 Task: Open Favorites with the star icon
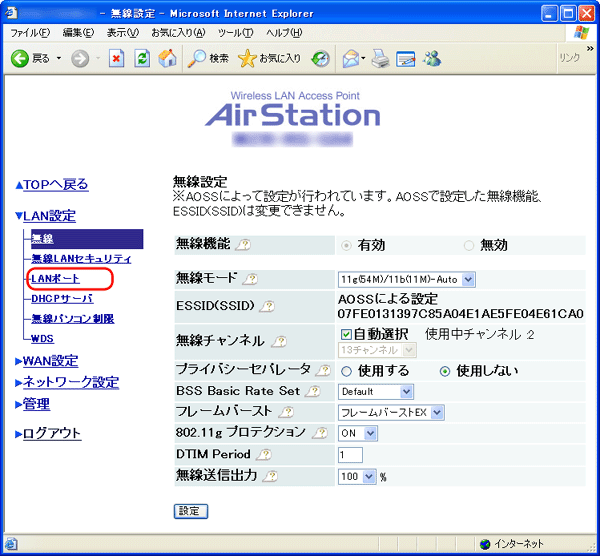coord(247,59)
